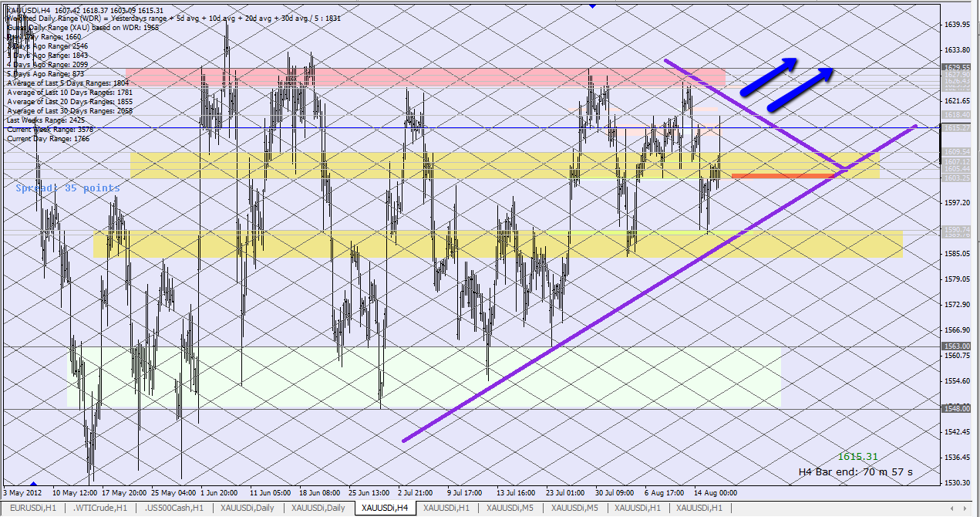Viewport: 980px width, 517px height.
Task: Select the descending purple trendline
Action: (x=756, y=114)
